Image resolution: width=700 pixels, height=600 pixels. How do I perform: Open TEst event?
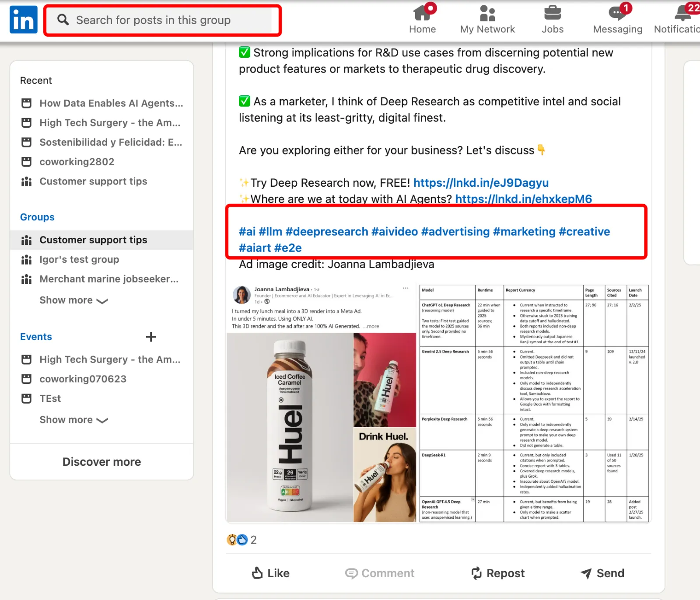(x=50, y=398)
